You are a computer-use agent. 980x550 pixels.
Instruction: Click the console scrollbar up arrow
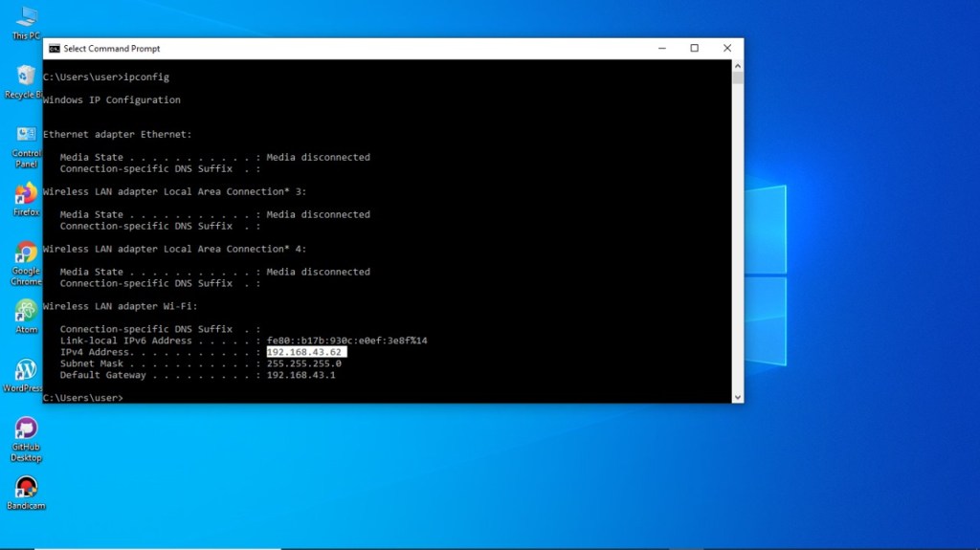point(737,66)
